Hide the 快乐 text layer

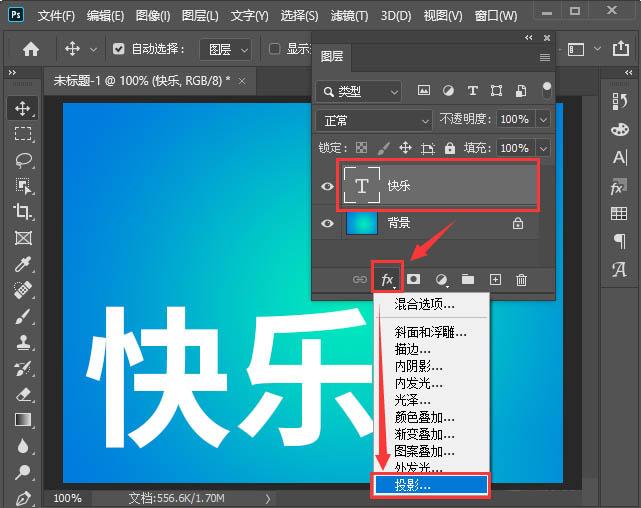[327, 186]
